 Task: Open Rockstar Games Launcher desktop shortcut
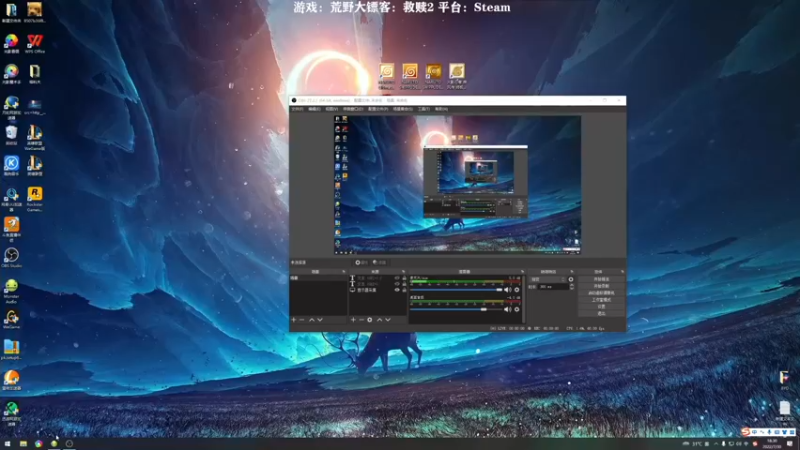click(35, 198)
